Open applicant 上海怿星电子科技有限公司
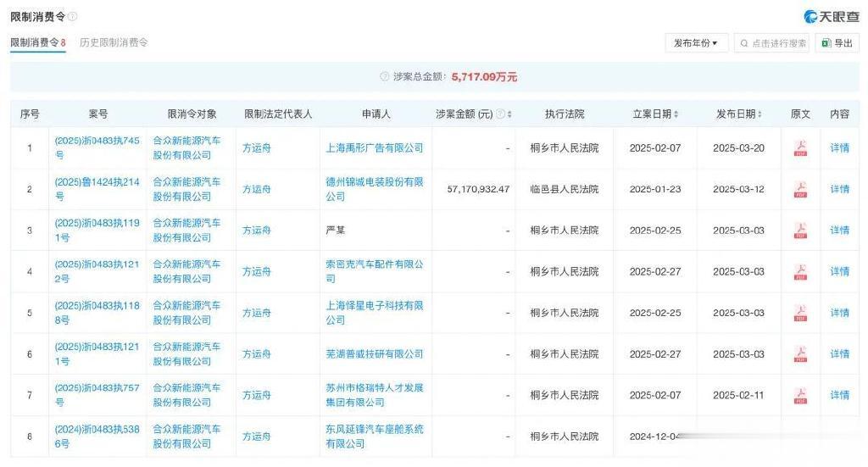The image size is (868, 467). (374, 313)
